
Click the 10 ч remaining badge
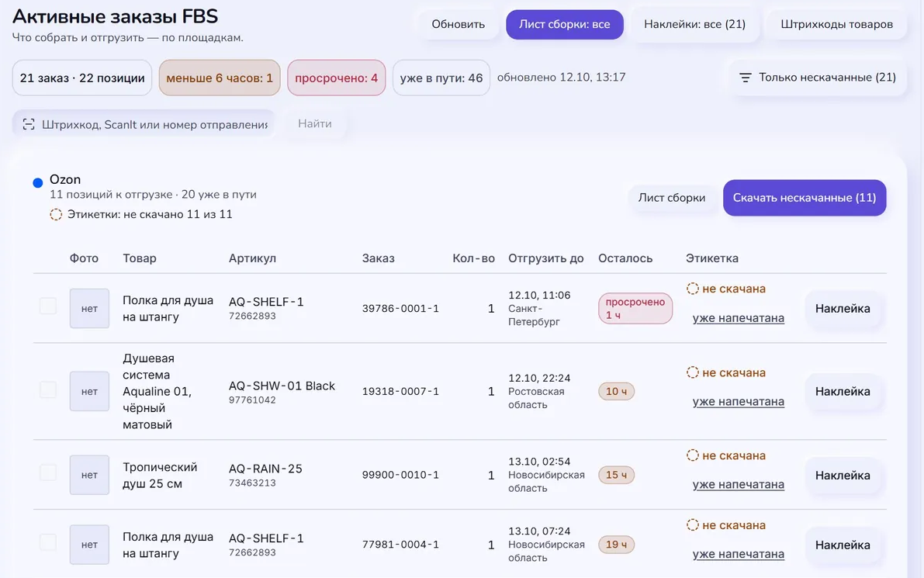pos(617,392)
